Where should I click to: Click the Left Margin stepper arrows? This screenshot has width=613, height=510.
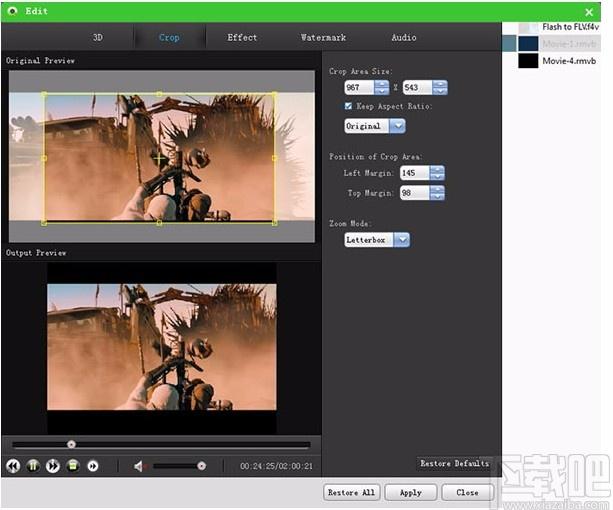tap(437, 173)
